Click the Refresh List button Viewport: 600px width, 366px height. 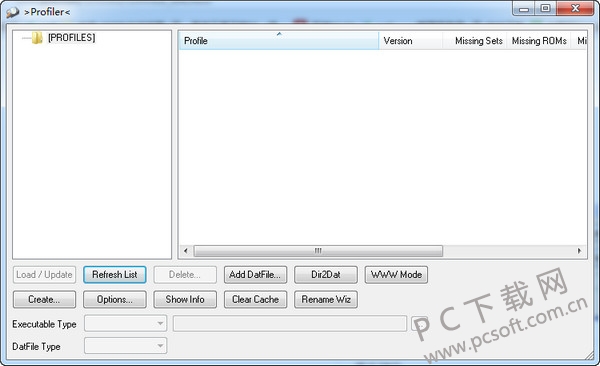pyautogui.click(x=115, y=274)
